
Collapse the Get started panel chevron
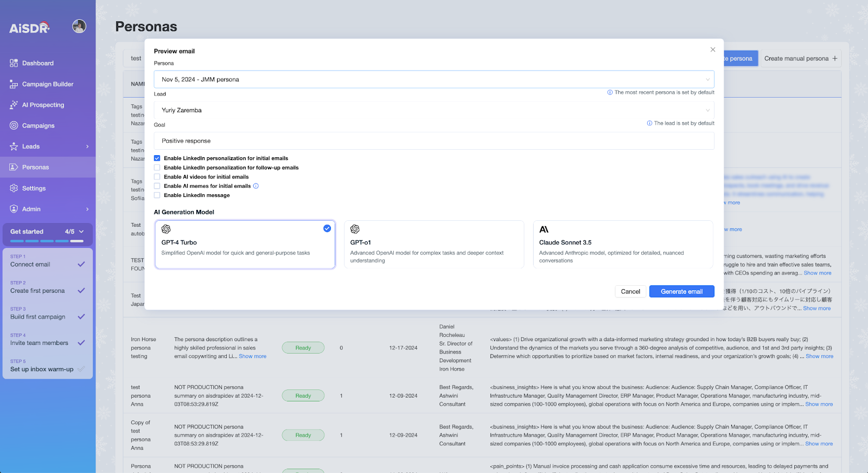(81, 232)
